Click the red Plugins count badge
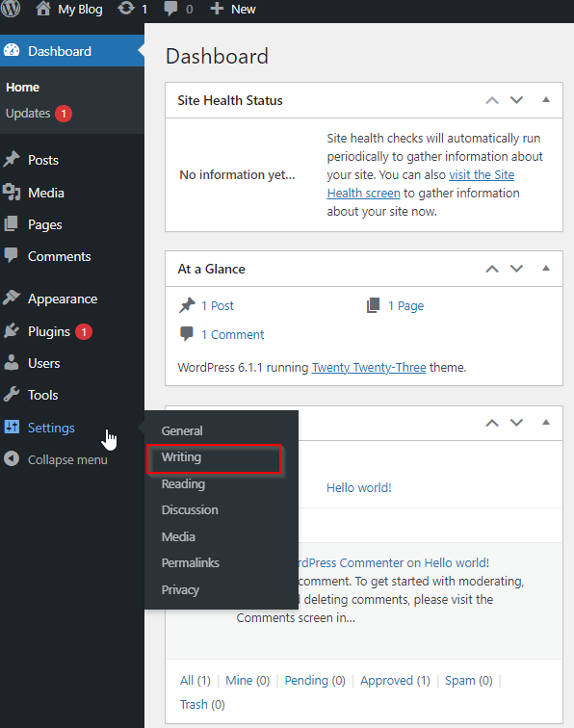 84,331
